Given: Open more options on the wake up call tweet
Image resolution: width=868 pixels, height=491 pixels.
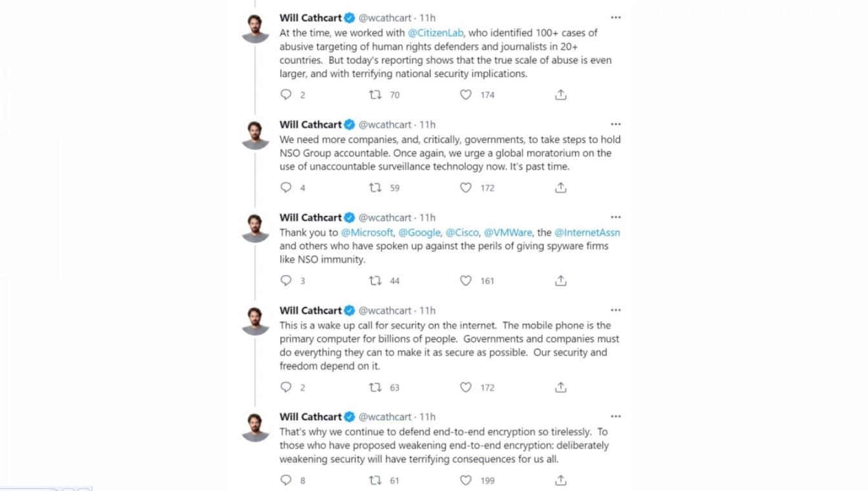Looking at the screenshot, I should (616, 309).
